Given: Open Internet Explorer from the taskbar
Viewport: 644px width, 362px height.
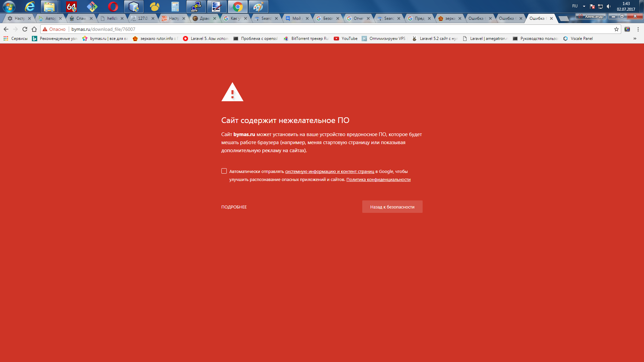Looking at the screenshot, I should [30, 6].
